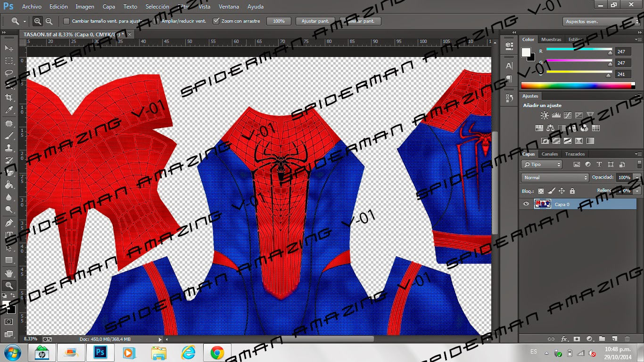
Task: Select the Zoom tool in the toolbox
Action: pyautogui.click(x=9, y=285)
